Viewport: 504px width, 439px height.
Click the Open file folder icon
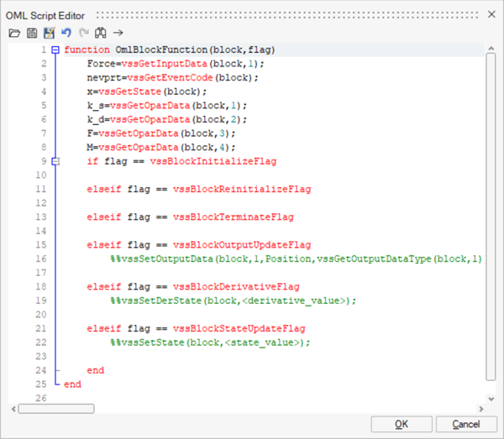pyautogui.click(x=13, y=33)
